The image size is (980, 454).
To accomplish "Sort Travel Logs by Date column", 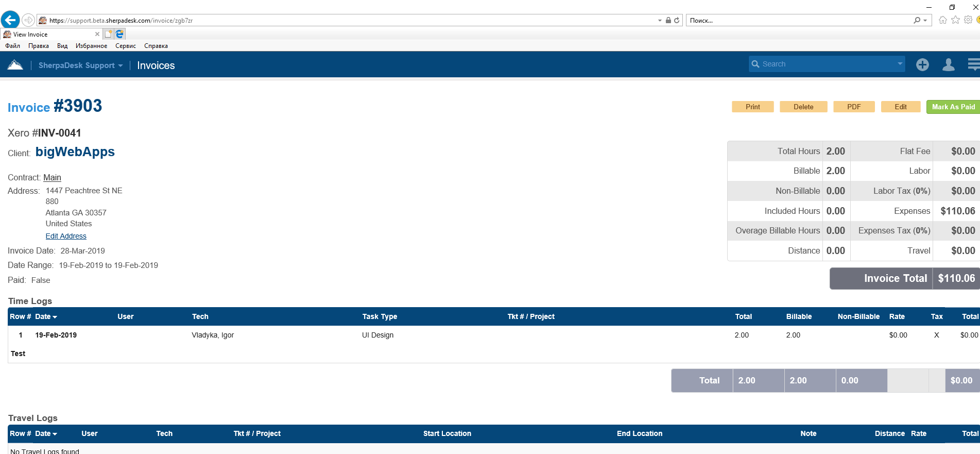I will point(46,433).
